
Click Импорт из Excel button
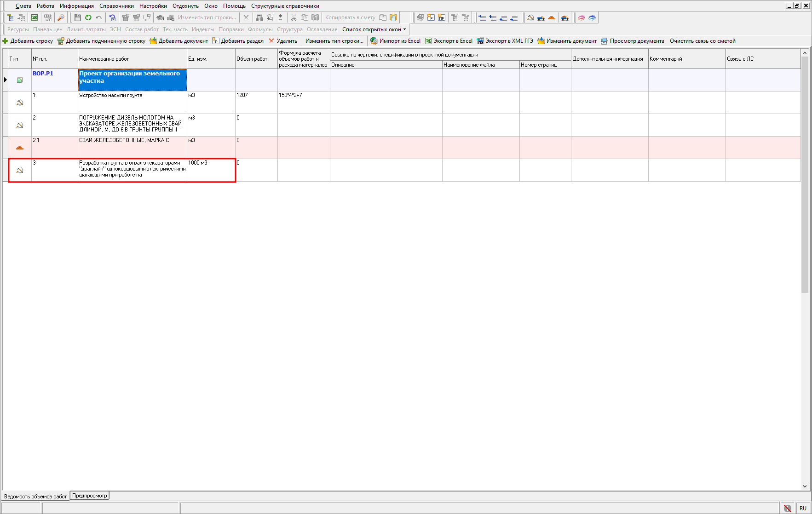pos(395,41)
